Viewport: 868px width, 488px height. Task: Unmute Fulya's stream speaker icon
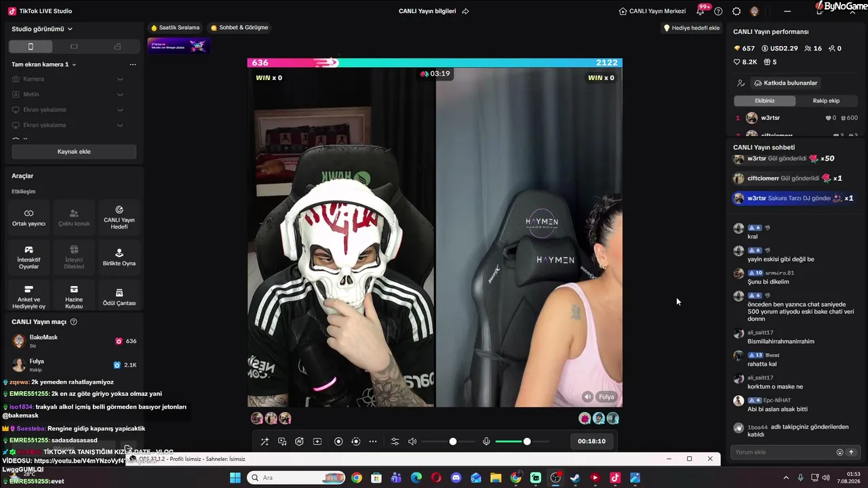pyautogui.click(x=587, y=397)
